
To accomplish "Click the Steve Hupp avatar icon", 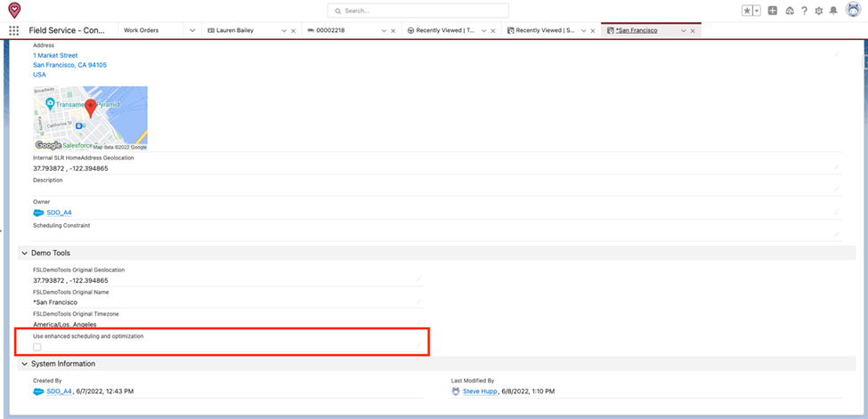I will 456,391.
